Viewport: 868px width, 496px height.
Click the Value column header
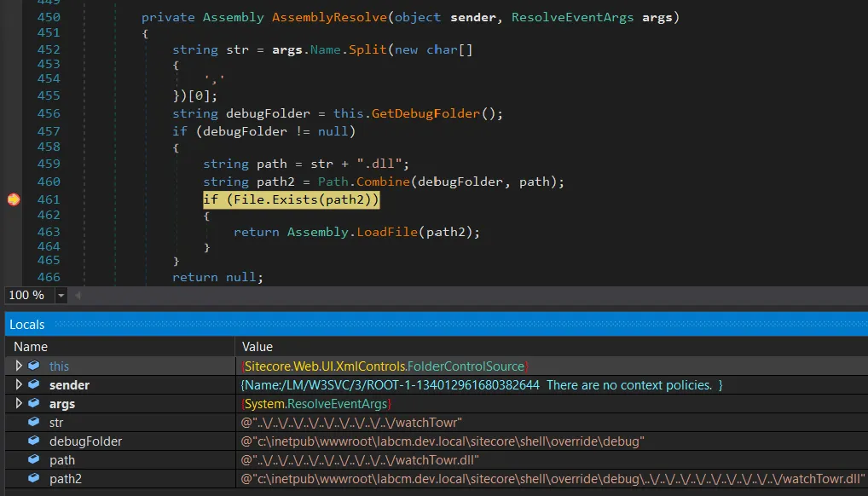point(258,346)
